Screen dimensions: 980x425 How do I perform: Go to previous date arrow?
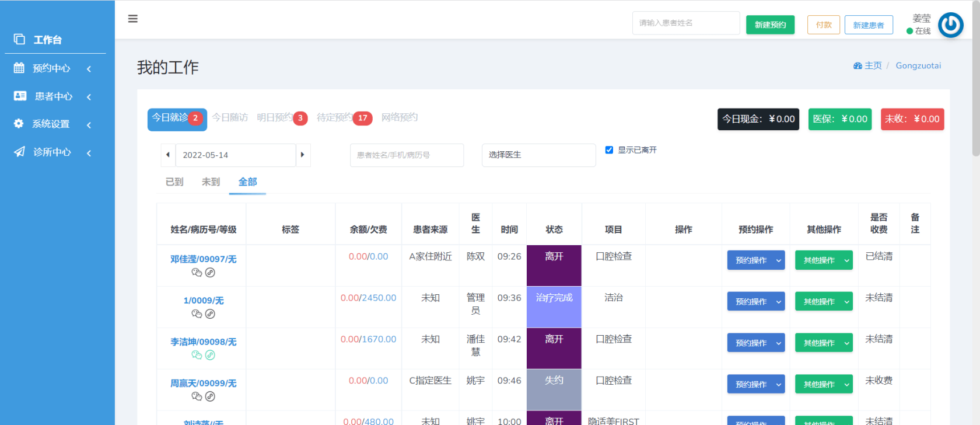click(x=168, y=155)
